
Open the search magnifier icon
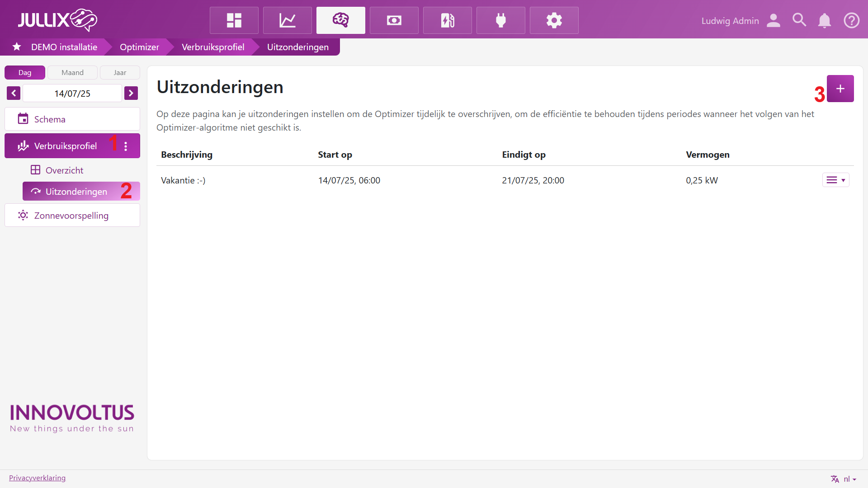799,20
